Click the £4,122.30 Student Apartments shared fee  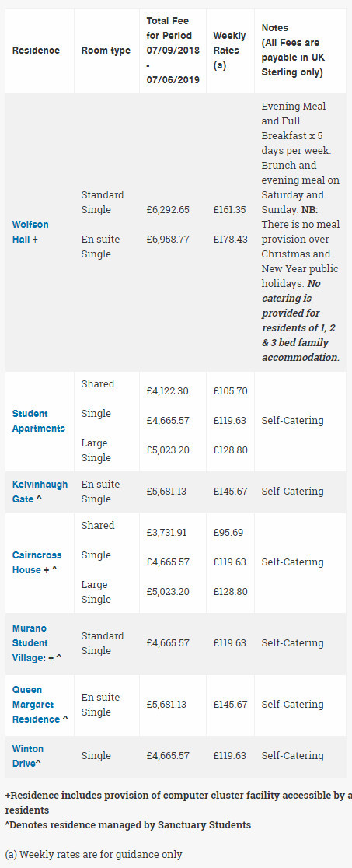tap(167, 390)
